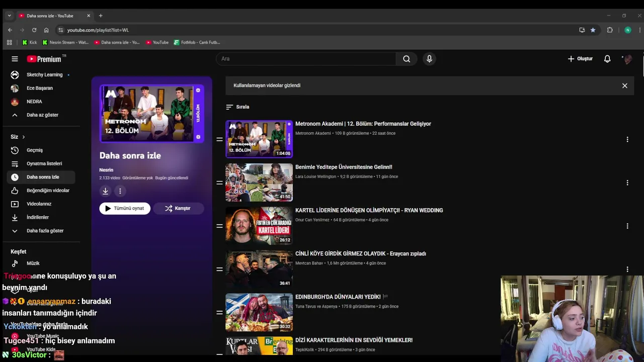The height and width of the screenshot is (362, 644).
Task: Shuffle the playlist with 'Karıştır'
Action: click(178, 208)
